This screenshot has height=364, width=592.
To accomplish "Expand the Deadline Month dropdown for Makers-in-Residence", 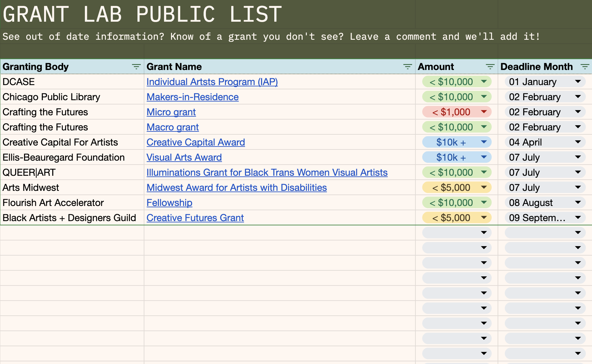I will click(x=578, y=97).
